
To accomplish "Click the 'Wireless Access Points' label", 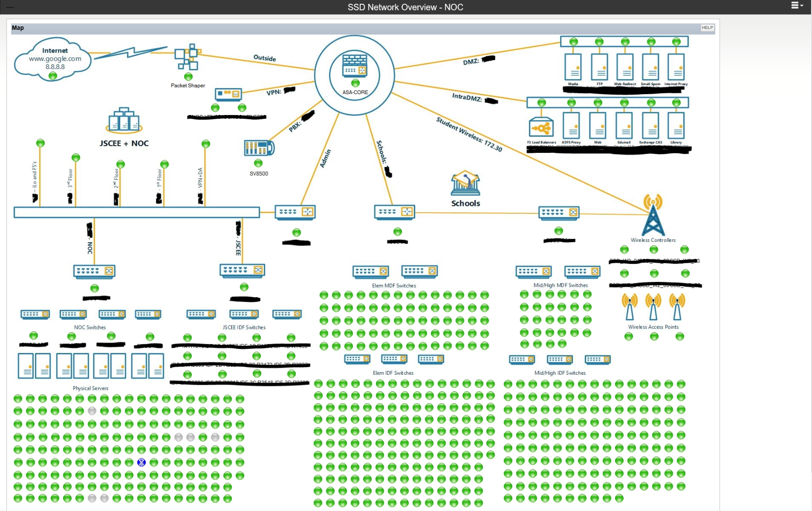I will 653,327.
